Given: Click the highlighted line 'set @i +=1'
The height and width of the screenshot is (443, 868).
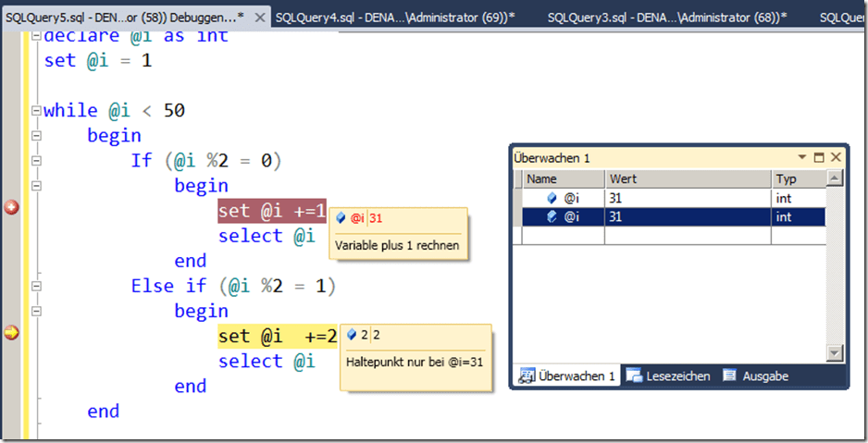Looking at the screenshot, I should (272, 211).
